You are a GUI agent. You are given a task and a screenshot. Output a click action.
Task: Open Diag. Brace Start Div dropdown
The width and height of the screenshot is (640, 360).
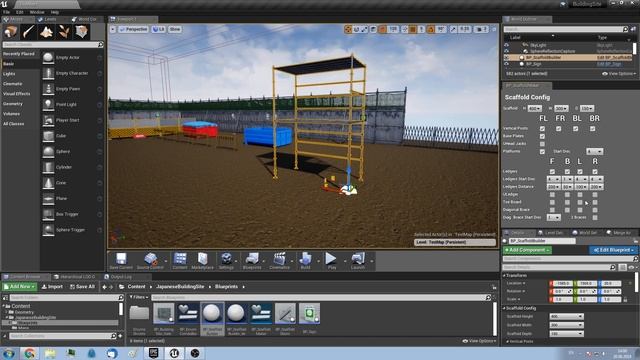click(553, 218)
